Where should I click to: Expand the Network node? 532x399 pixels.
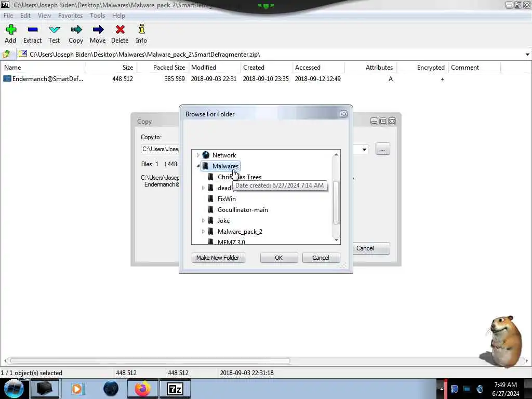198,155
